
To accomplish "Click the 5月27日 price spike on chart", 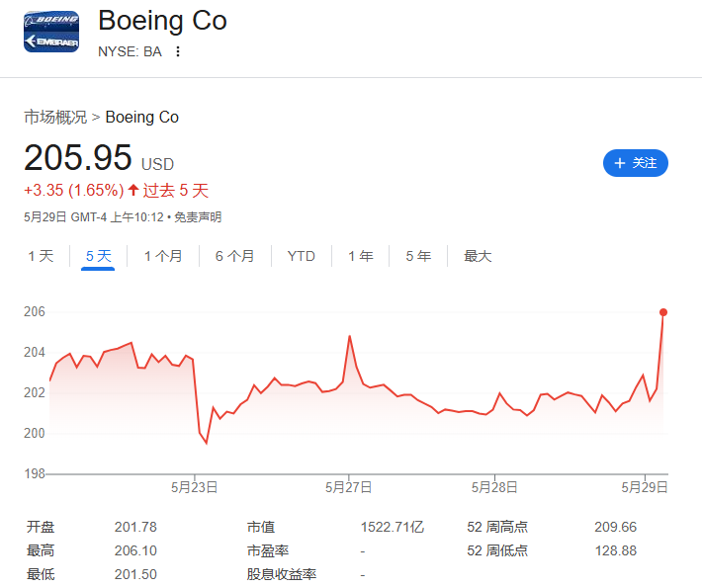I will [x=350, y=336].
